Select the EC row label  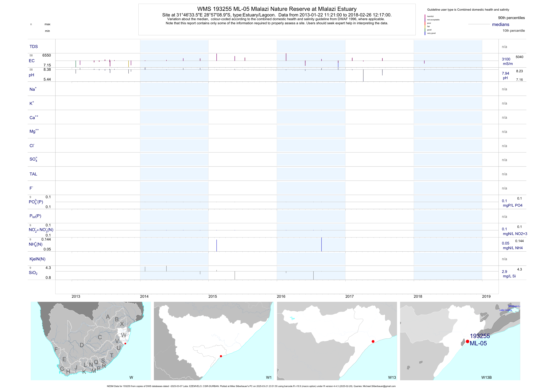click(32, 61)
